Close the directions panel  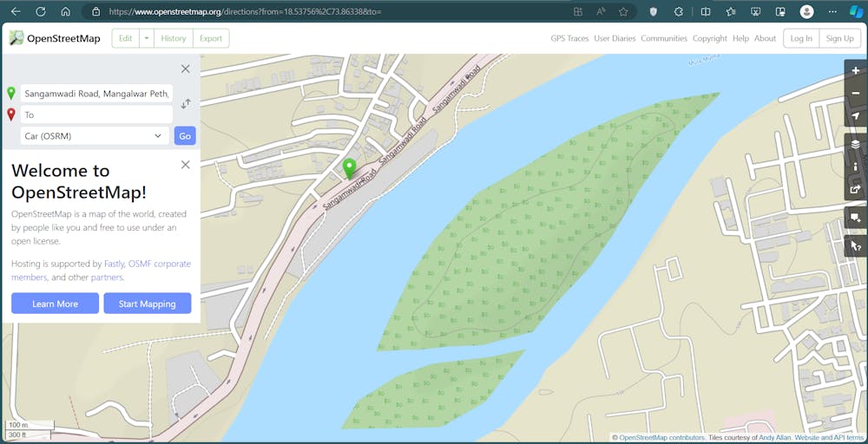pyautogui.click(x=186, y=69)
